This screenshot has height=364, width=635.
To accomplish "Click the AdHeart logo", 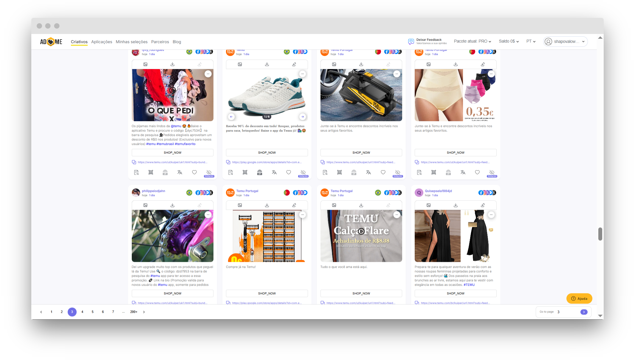I will tap(51, 42).
